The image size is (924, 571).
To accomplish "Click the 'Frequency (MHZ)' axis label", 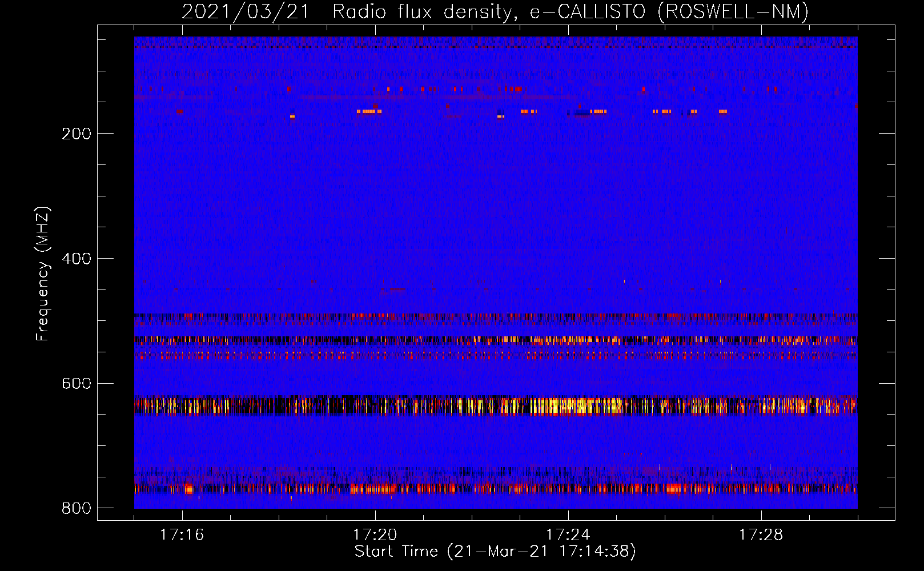I will [x=43, y=274].
